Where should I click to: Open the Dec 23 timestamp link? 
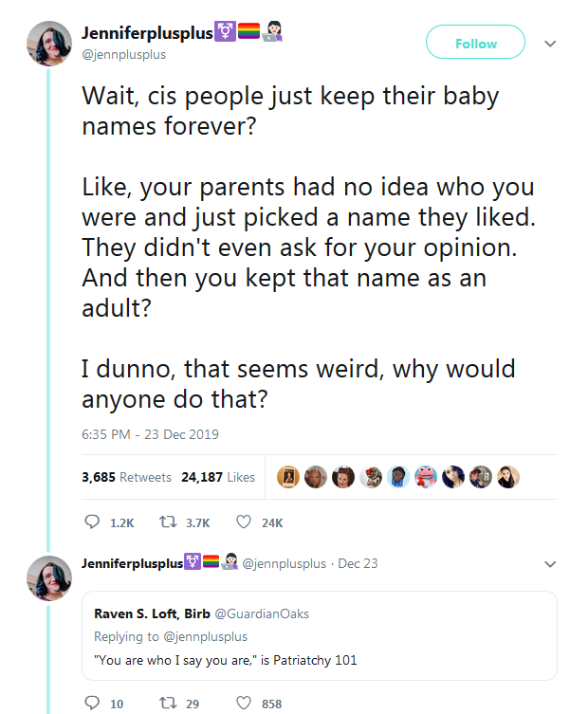click(x=358, y=563)
